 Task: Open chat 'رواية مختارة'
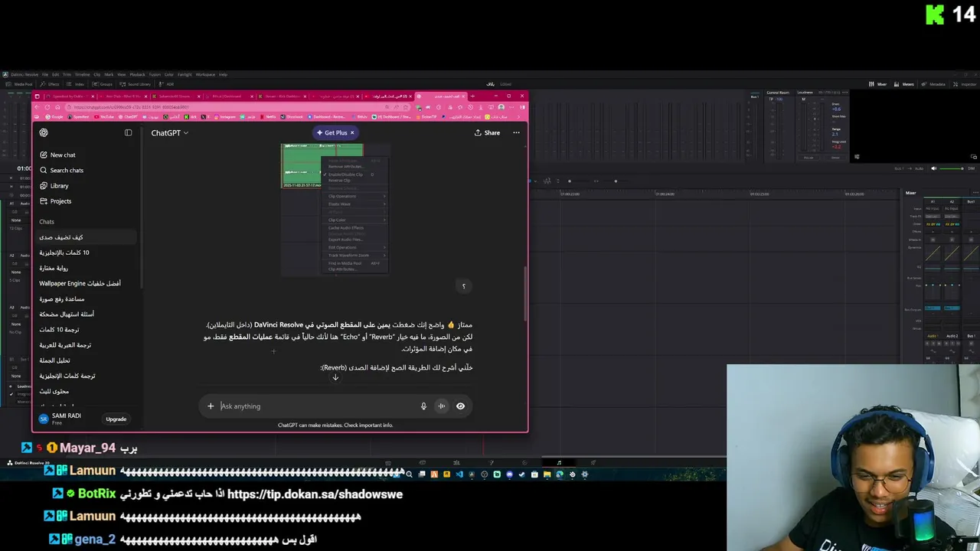point(54,268)
